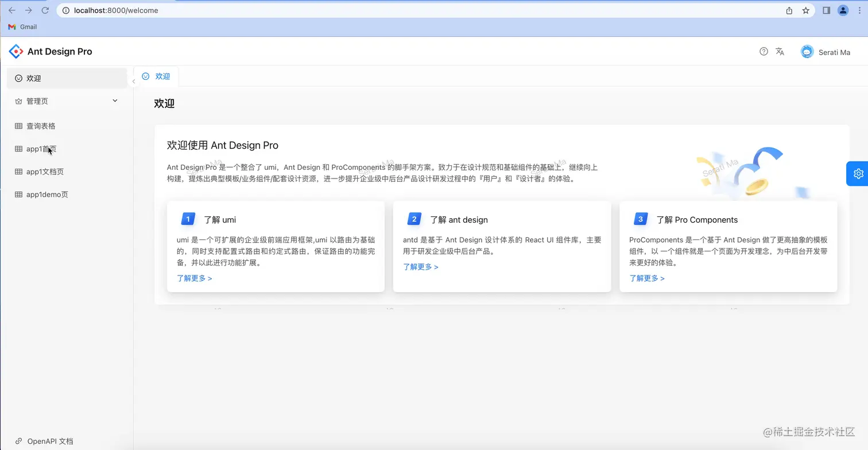The width and height of the screenshot is (868, 450).
Task: Open the language switcher icon
Action: 780,52
